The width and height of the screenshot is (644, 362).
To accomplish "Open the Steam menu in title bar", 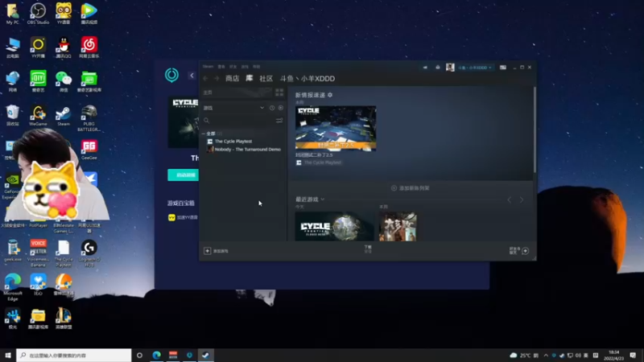I will (x=208, y=67).
